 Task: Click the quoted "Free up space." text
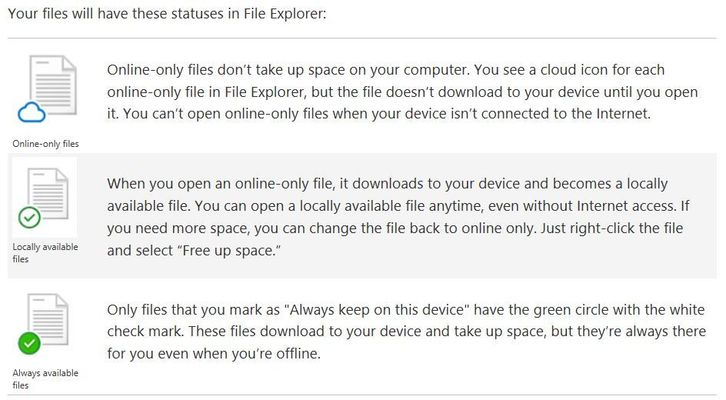[x=228, y=250]
